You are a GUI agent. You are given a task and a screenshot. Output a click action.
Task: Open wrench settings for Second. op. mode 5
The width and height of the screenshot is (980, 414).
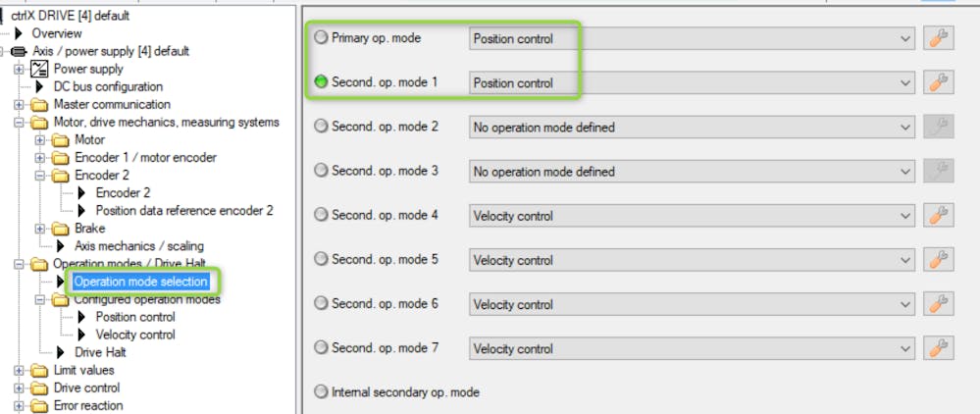(939, 260)
